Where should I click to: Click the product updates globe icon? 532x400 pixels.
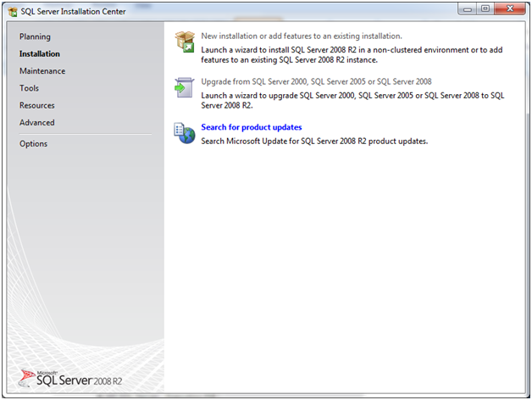pos(185,133)
